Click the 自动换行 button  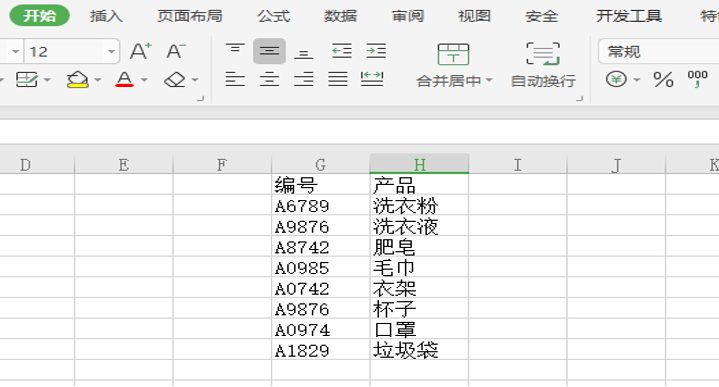coord(543,65)
